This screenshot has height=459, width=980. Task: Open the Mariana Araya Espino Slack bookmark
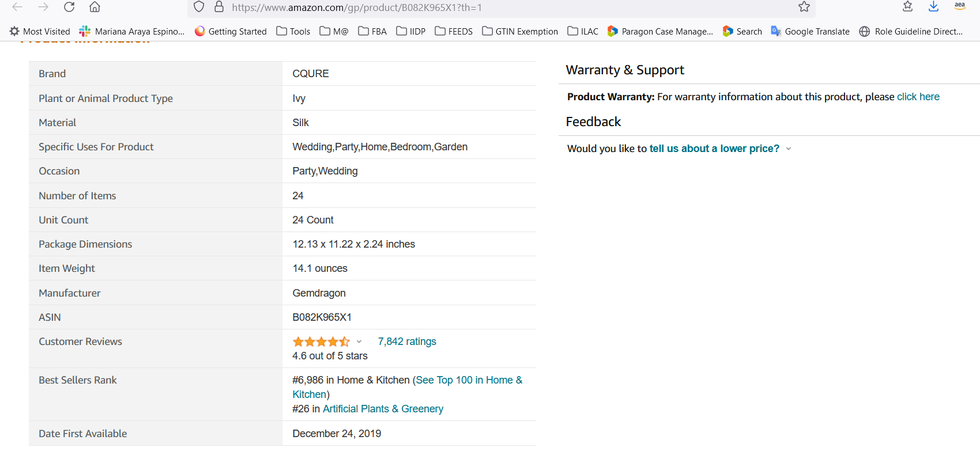pyautogui.click(x=132, y=31)
